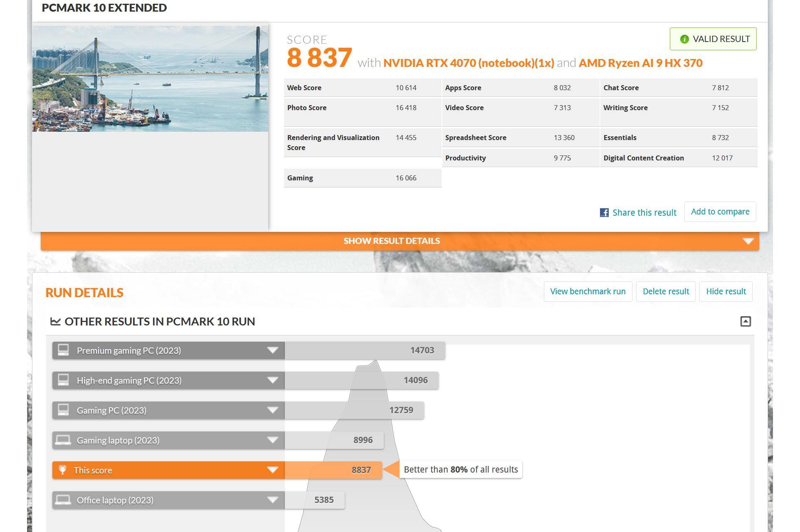Click the desktop icon for Gaming PC (2023)
The width and height of the screenshot is (800, 532).
[x=63, y=410]
